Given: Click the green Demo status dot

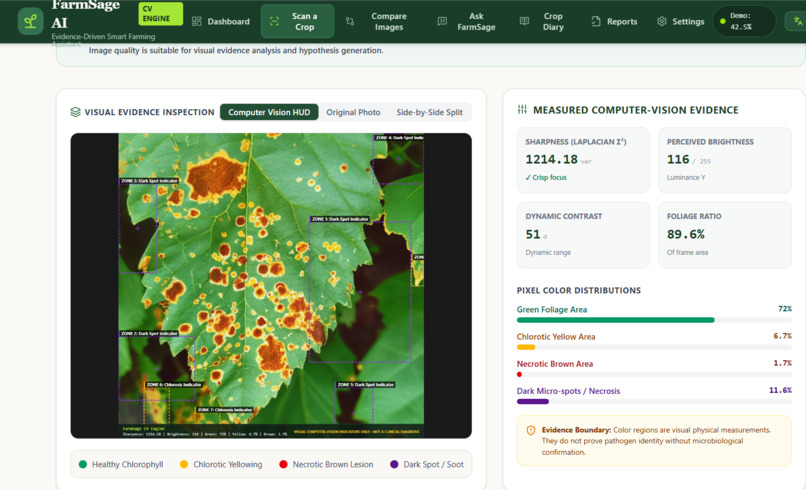Looking at the screenshot, I should 723,22.
